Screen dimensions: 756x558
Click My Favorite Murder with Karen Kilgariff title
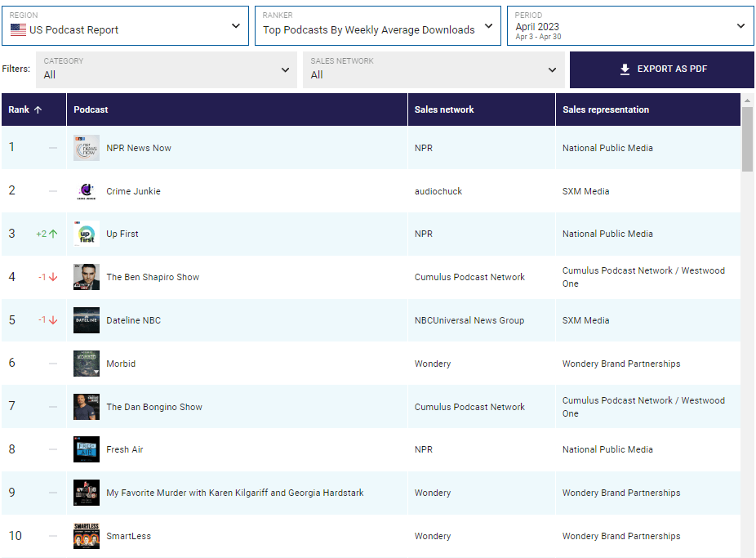pyautogui.click(x=235, y=493)
